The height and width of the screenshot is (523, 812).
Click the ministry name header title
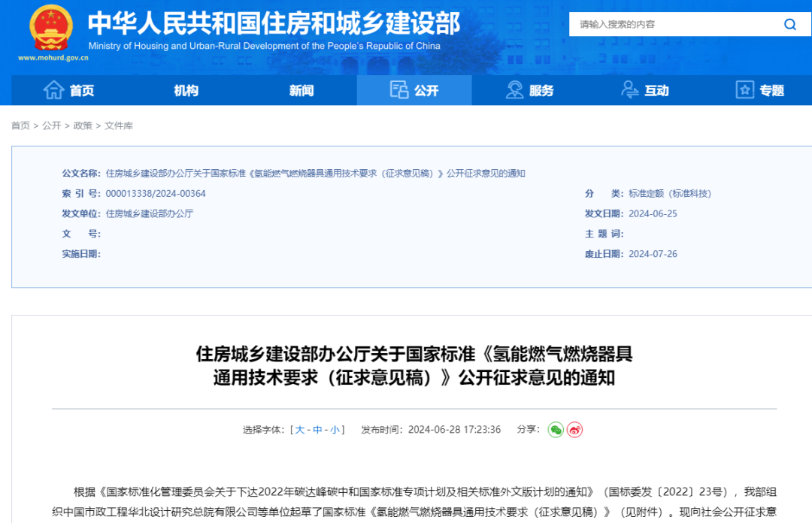tap(274, 24)
